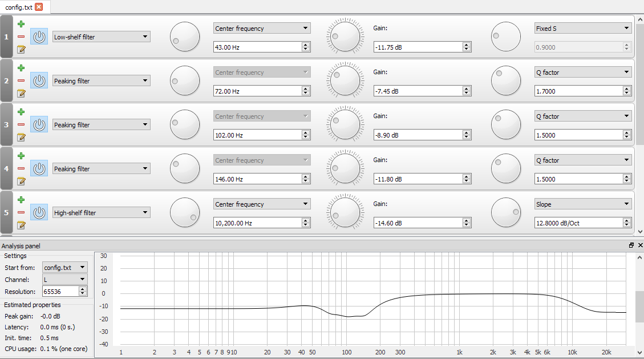The height and width of the screenshot is (359, 644).
Task: Toggle power for the Low-shelf filter in row 1
Action: [39, 37]
